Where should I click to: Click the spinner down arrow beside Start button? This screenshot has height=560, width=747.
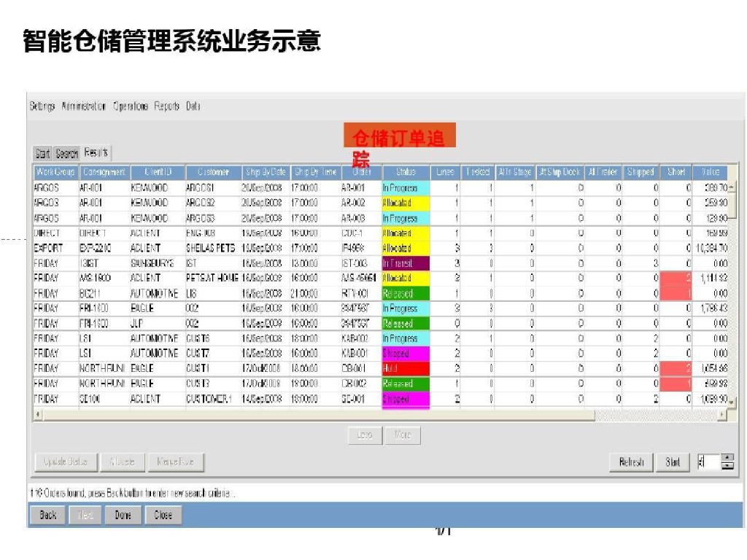[x=727, y=466]
